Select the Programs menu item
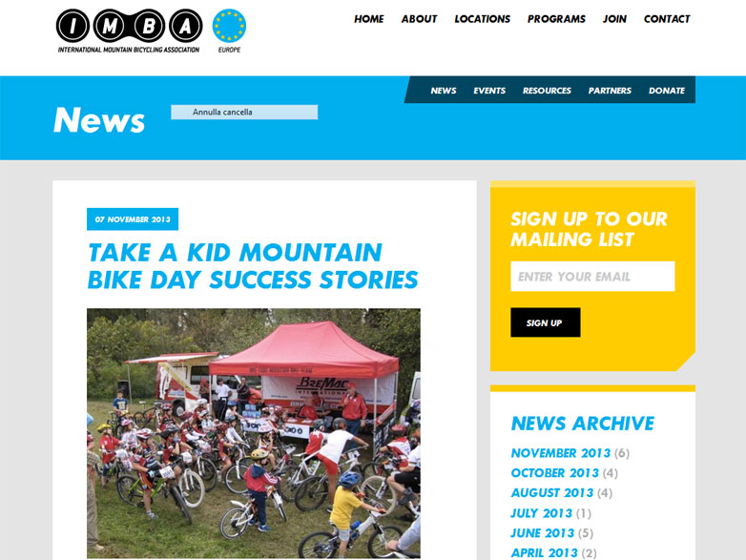The width and height of the screenshot is (746, 560). 556,19
